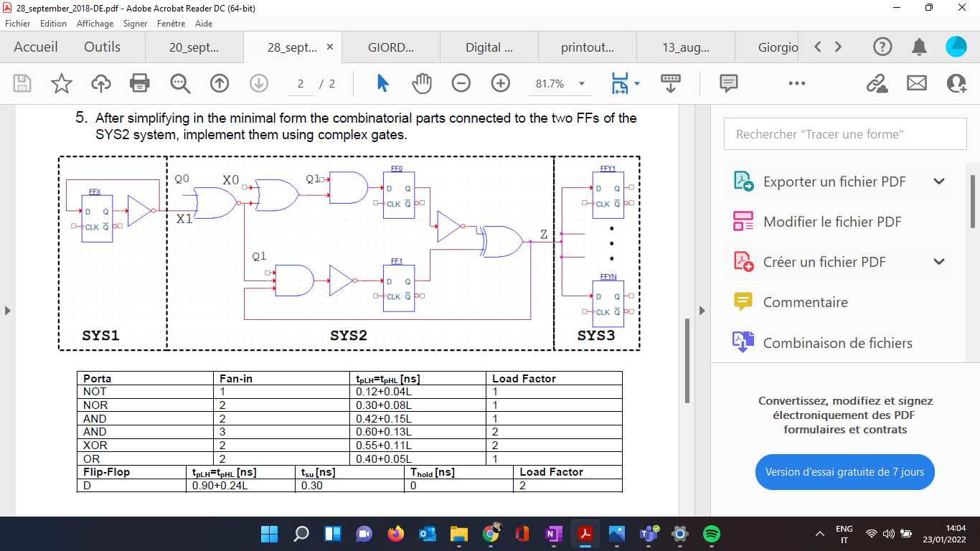Click the scrolling mode keyboard icon
This screenshot has width=980, height=551.
(671, 83)
